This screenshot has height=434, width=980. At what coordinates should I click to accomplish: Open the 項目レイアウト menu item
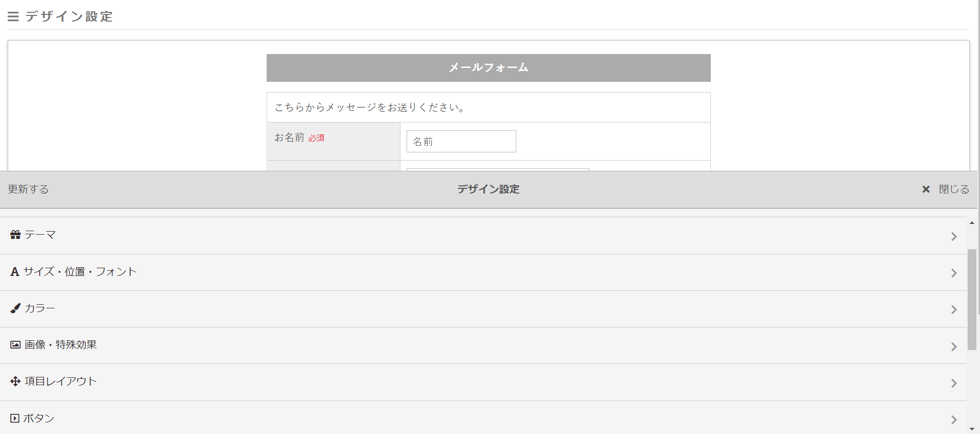coord(61,381)
